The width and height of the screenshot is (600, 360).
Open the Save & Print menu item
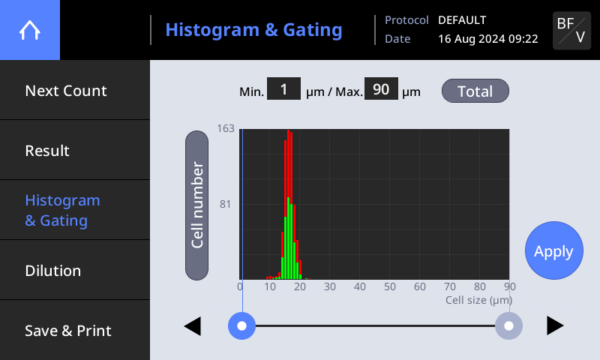(75, 330)
